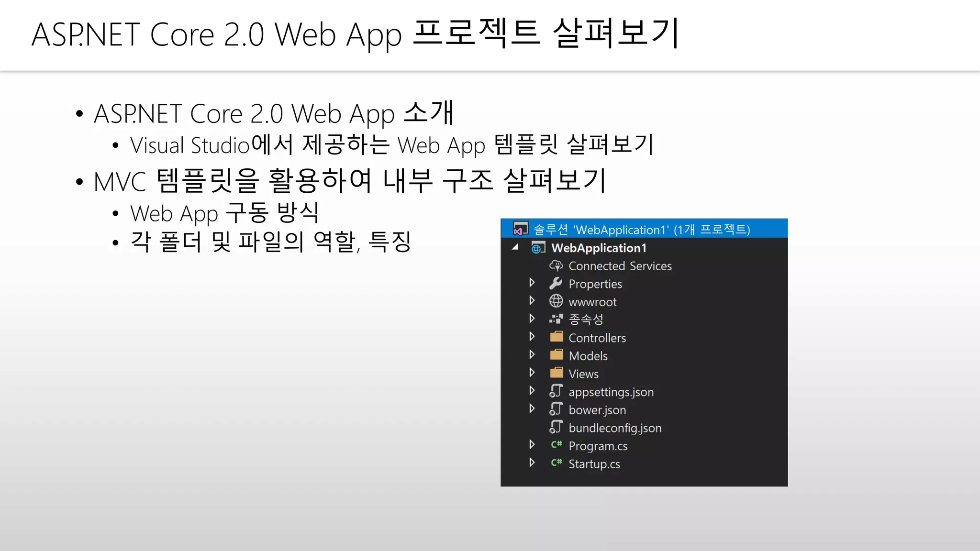Select the Program.cs file name
The width and height of the screenshot is (980, 551).
598,446
